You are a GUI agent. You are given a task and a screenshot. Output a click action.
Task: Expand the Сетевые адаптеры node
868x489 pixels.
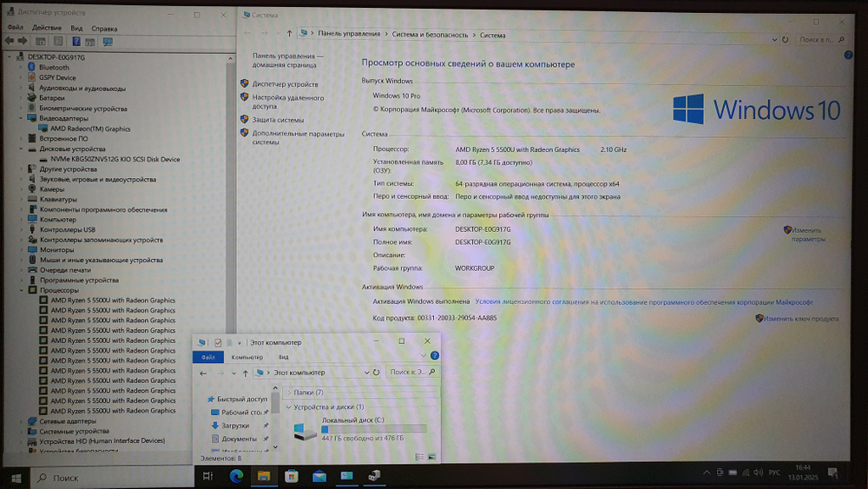[x=21, y=421]
